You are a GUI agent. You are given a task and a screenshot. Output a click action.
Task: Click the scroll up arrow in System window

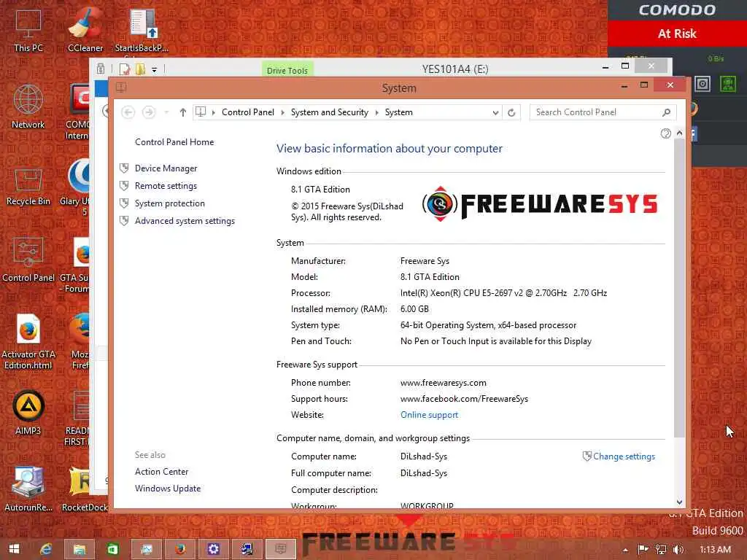click(x=679, y=133)
